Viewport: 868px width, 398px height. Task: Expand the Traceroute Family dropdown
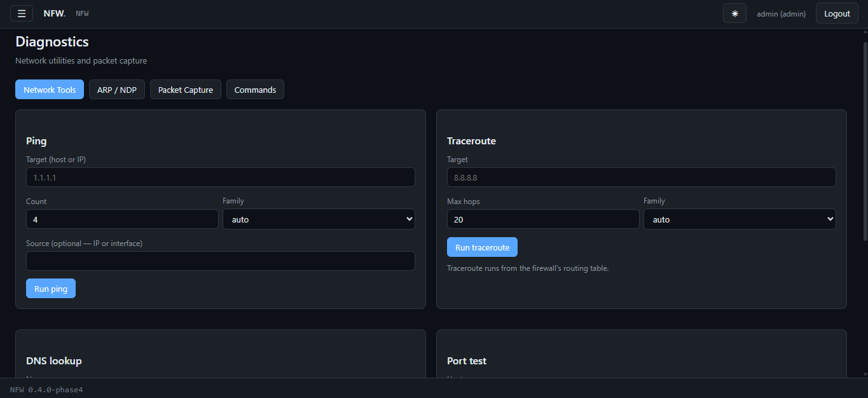[x=740, y=219]
